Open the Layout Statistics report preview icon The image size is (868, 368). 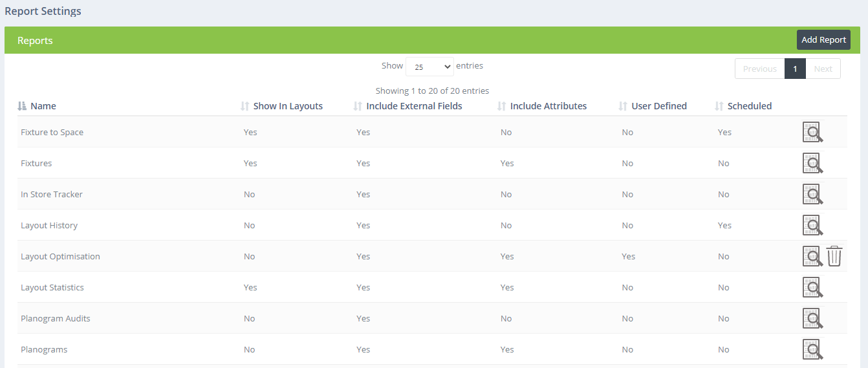(812, 287)
